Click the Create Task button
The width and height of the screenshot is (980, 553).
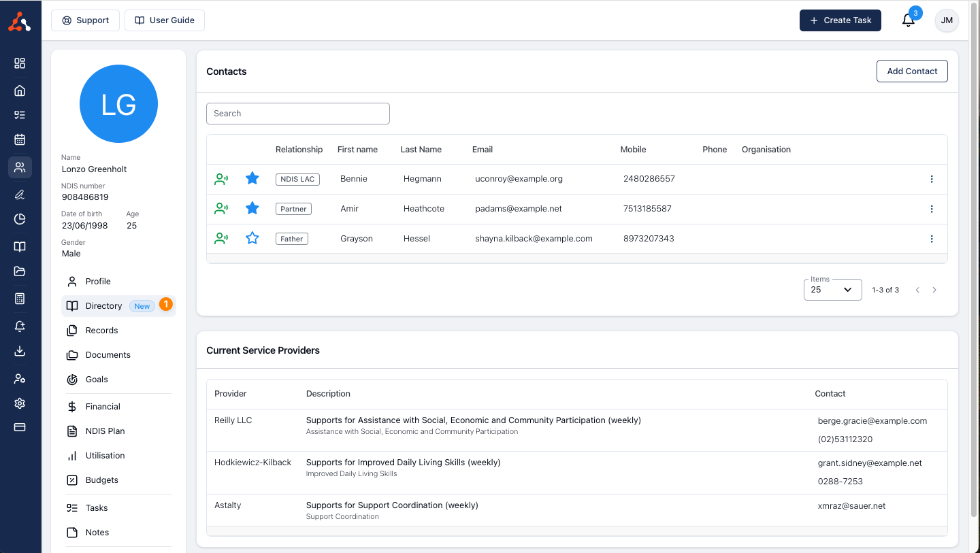point(840,20)
